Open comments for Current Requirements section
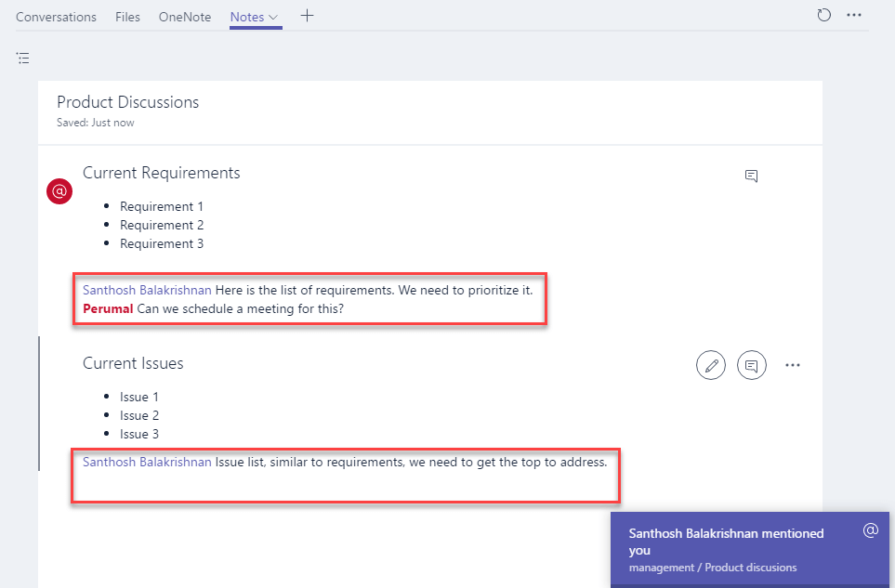The width and height of the screenshot is (895, 588). pyautogui.click(x=752, y=176)
